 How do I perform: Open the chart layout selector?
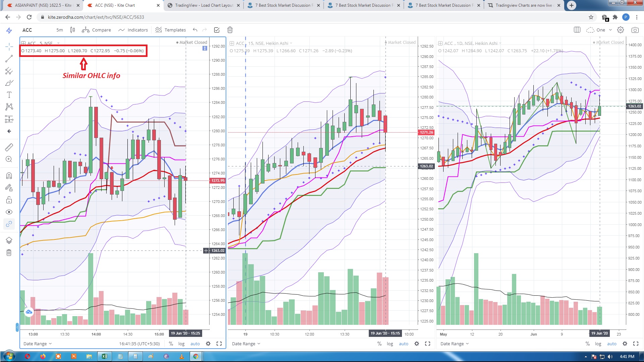(x=577, y=30)
